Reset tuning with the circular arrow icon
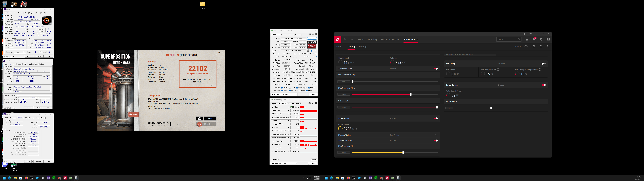 click(548, 46)
